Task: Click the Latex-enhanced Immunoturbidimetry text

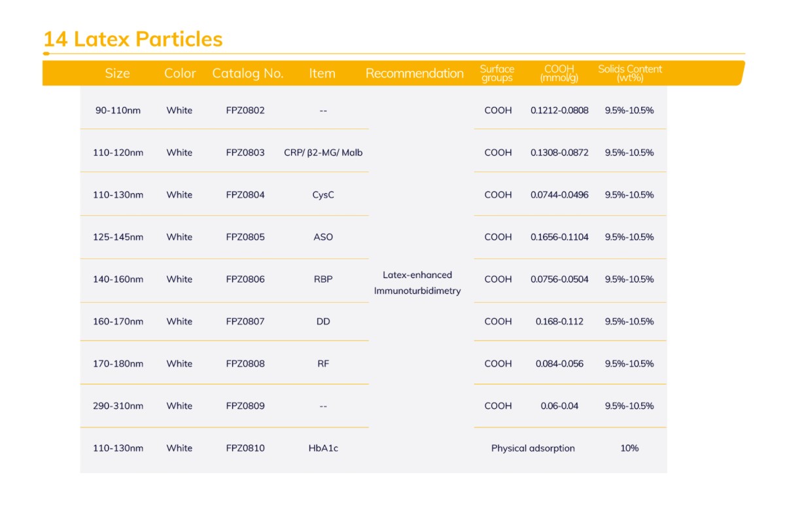Action: 417,283
